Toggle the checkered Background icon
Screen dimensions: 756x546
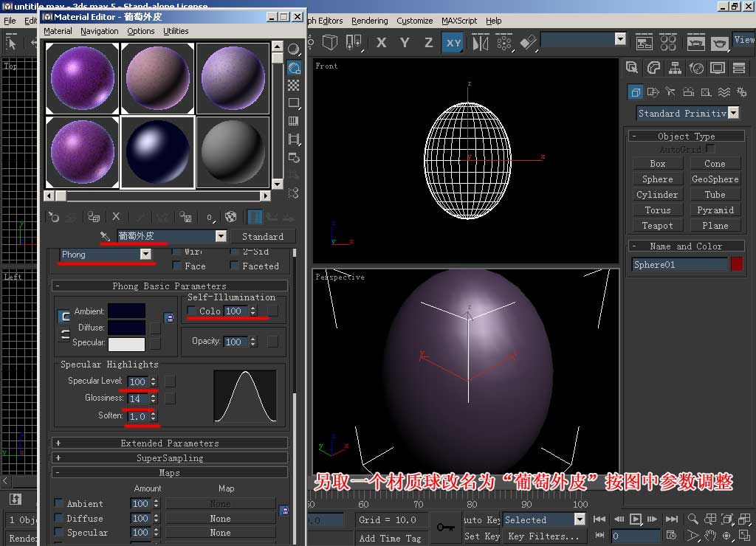click(293, 86)
